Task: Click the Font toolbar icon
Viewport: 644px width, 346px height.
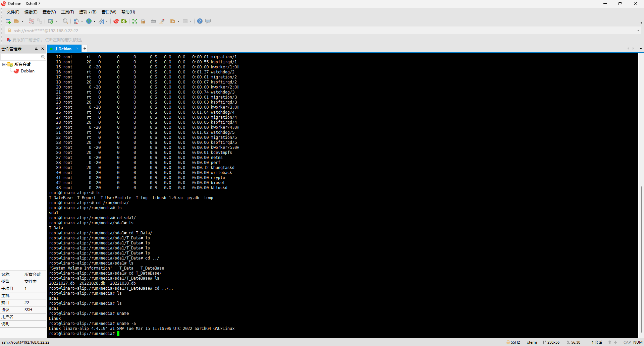Action: coord(101,21)
